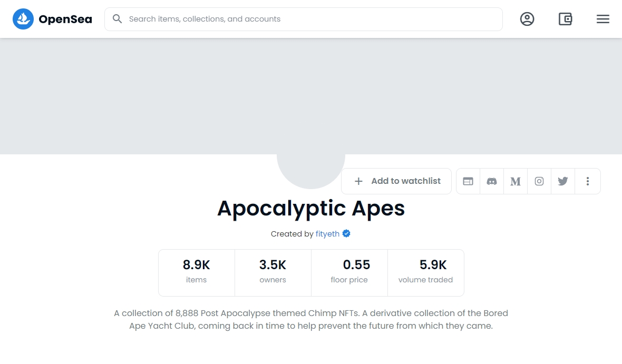The width and height of the screenshot is (622, 364).
Task: Click the OpenSea wordmark text
Action: click(65, 19)
